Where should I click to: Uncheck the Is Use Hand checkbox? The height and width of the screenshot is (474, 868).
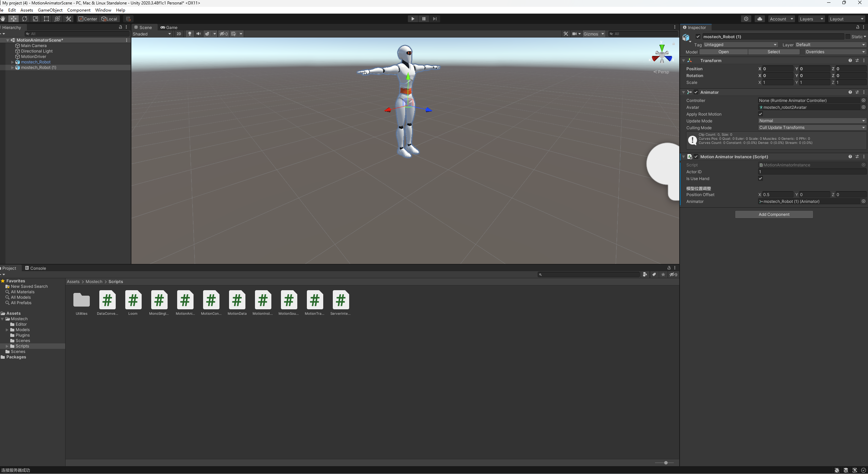760,178
